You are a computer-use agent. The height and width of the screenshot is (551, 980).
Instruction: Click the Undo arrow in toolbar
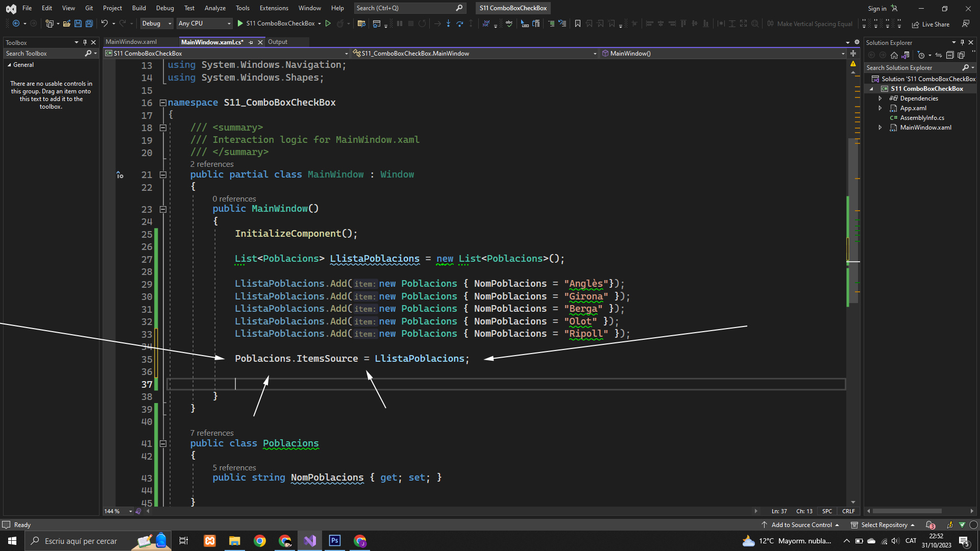pos(104,23)
